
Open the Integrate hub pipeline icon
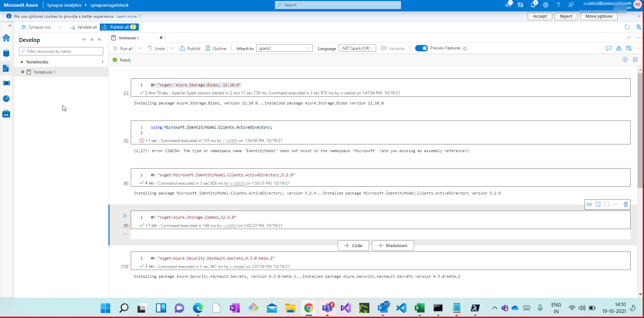click(x=6, y=83)
